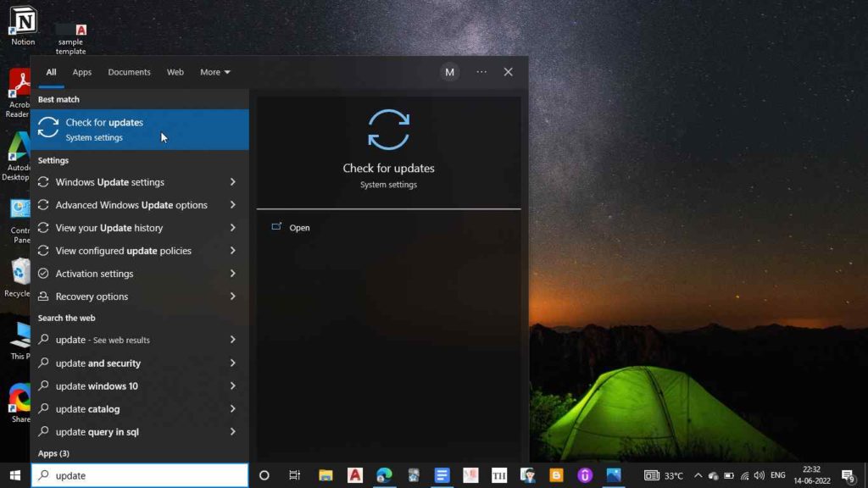Expand Windows Update settings arrow
Image resolution: width=868 pixels, height=488 pixels.
pyautogui.click(x=232, y=182)
